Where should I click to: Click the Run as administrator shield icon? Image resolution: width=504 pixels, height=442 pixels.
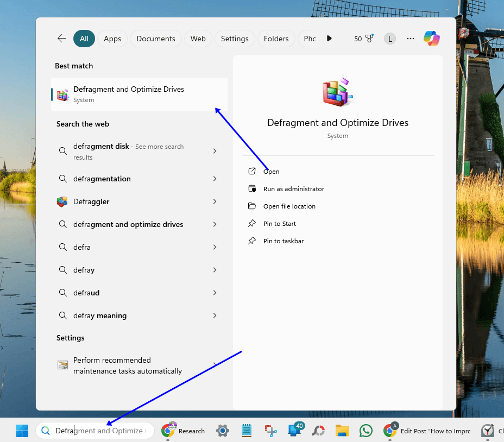(252, 188)
